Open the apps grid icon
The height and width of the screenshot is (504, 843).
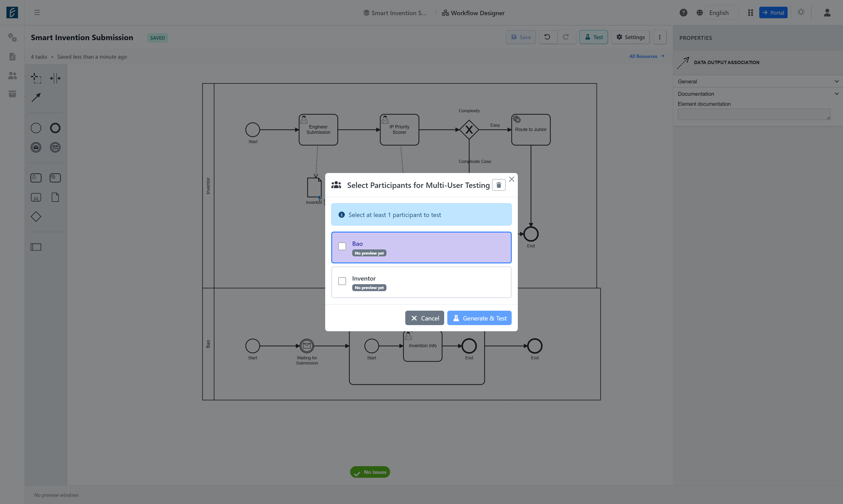(x=751, y=13)
